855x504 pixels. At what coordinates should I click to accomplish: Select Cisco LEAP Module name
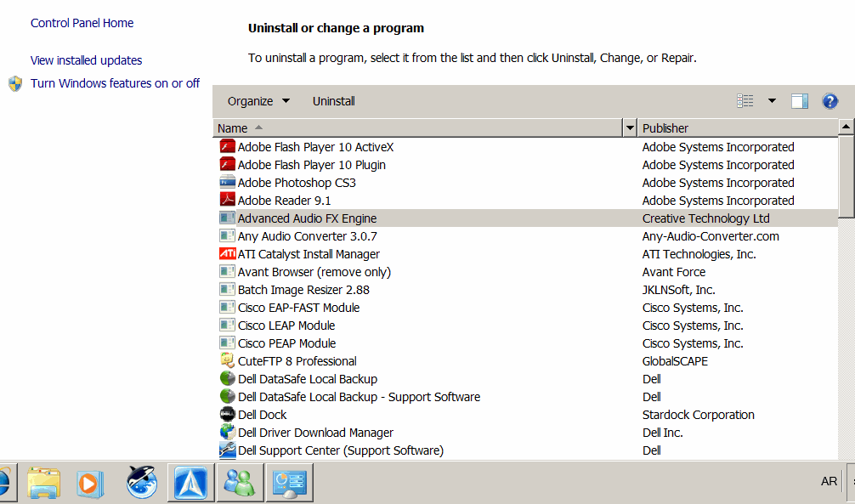[x=286, y=325]
